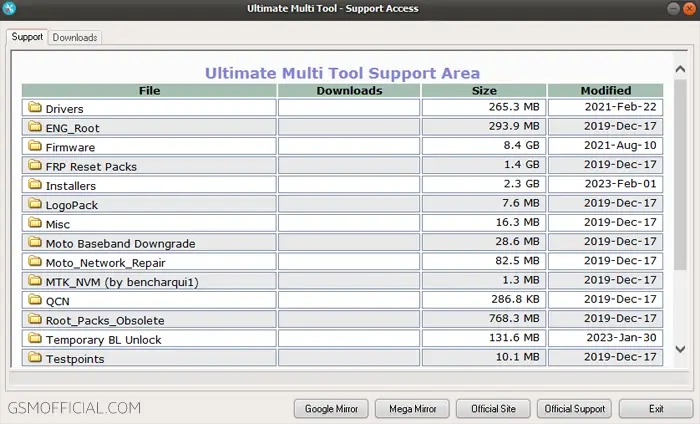Click the Ultimate Multi Tool app icon

[8, 8]
